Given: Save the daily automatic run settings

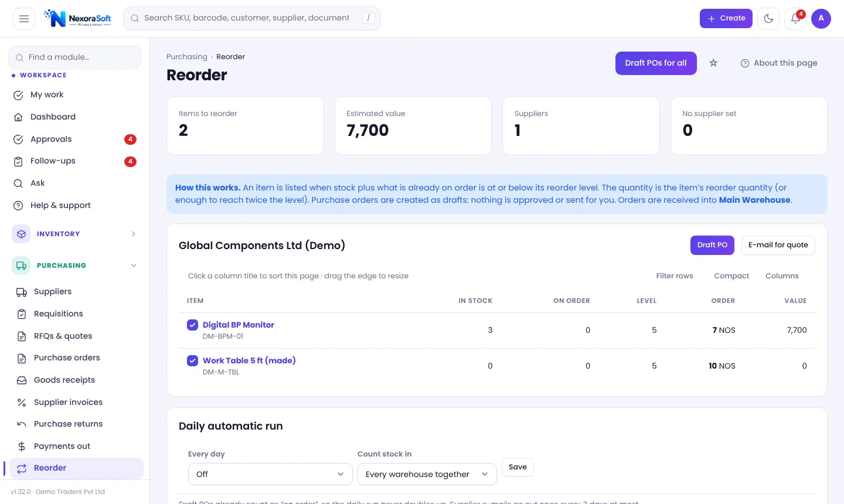Looking at the screenshot, I should [518, 467].
